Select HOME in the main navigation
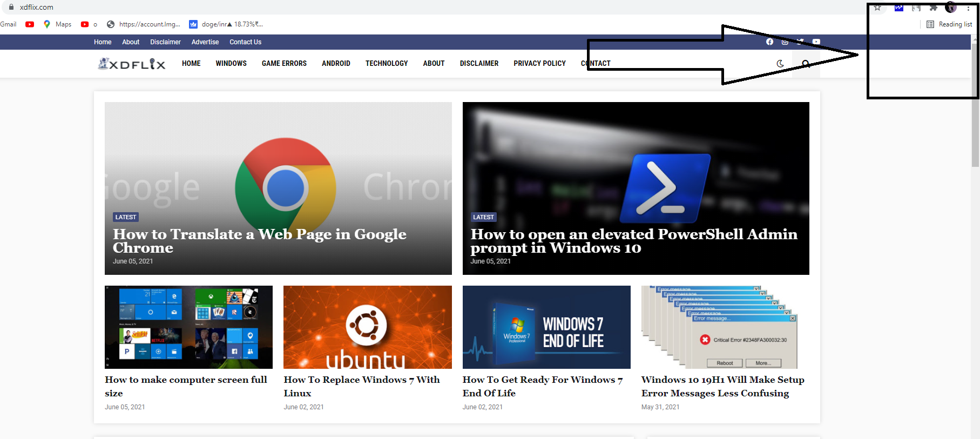The image size is (980, 439). click(x=191, y=64)
